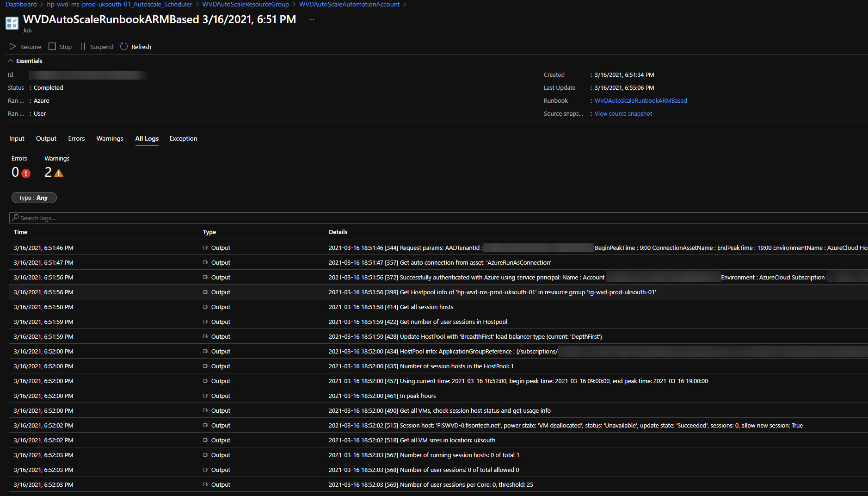Viewport: 868px width, 496px height.
Task: Click View source snapshot link
Action: pyautogui.click(x=623, y=113)
